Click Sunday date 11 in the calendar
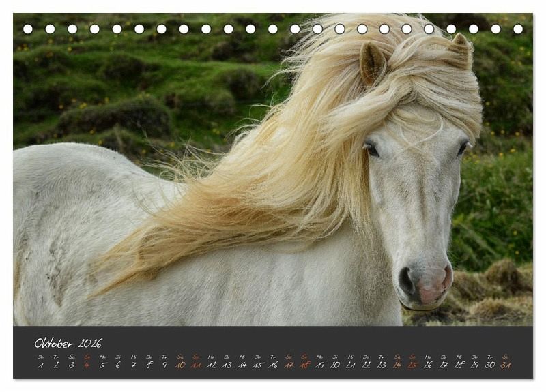The width and height of the screenshot is (546, 392). 196,365
